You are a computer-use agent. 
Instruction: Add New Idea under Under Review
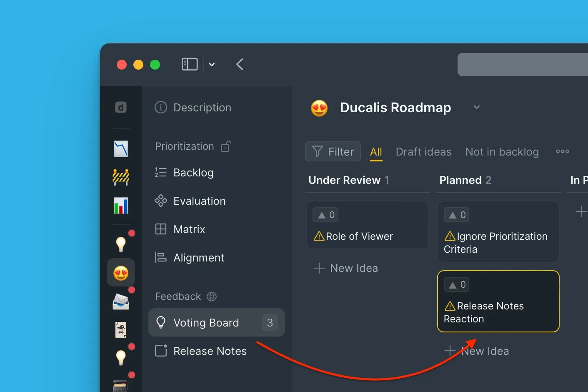point(346,268)
